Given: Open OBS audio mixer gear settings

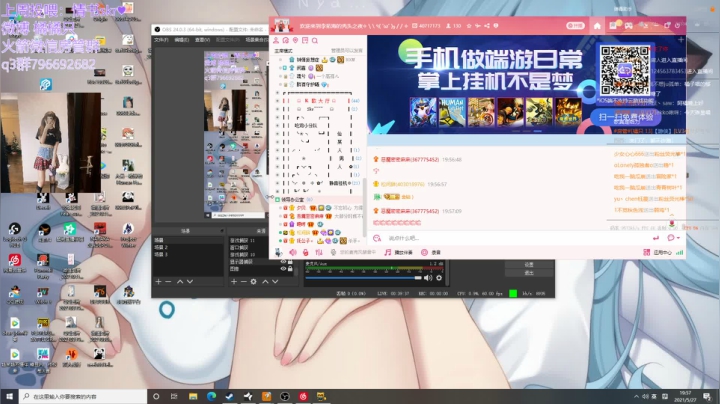Looking at the screenshot, I should [439, 278].
